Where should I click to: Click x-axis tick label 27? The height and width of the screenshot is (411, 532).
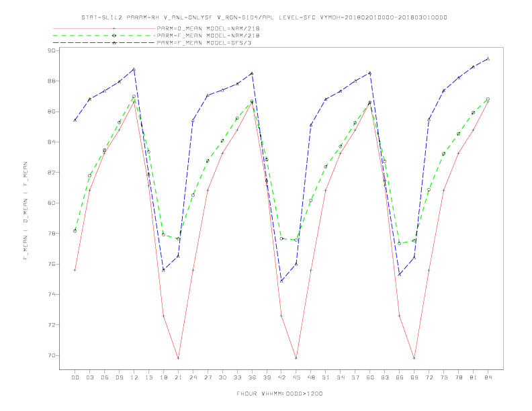[208, 377]
